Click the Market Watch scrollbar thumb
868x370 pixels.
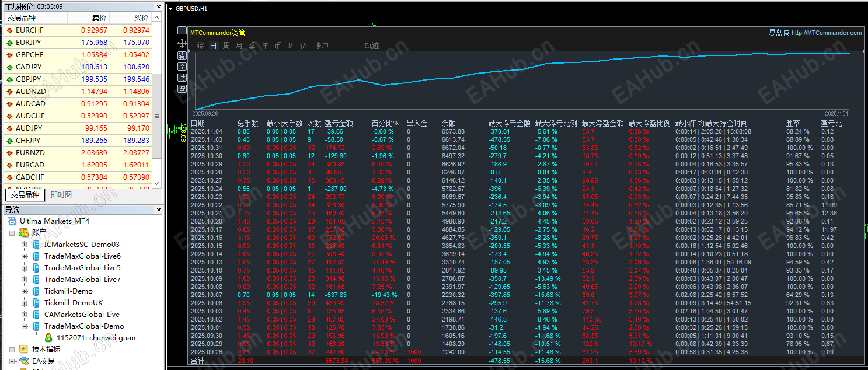[156, 115]
